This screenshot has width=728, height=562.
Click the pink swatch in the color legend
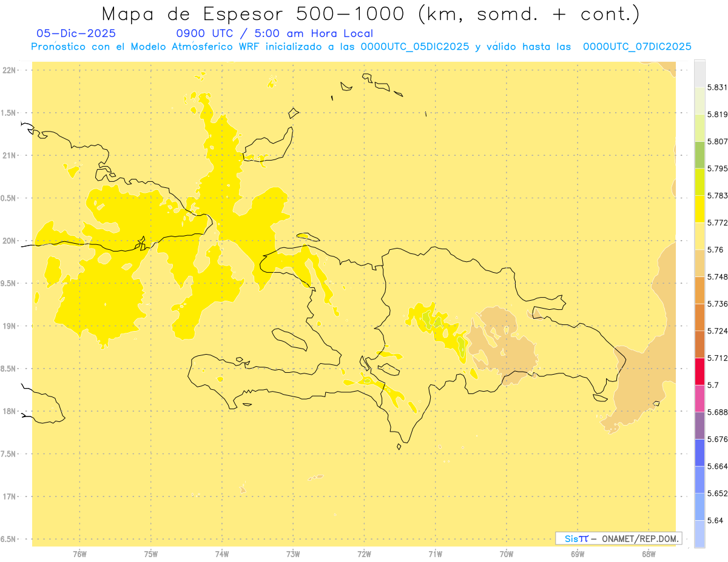pyautogui.click(x=699, y=398)
